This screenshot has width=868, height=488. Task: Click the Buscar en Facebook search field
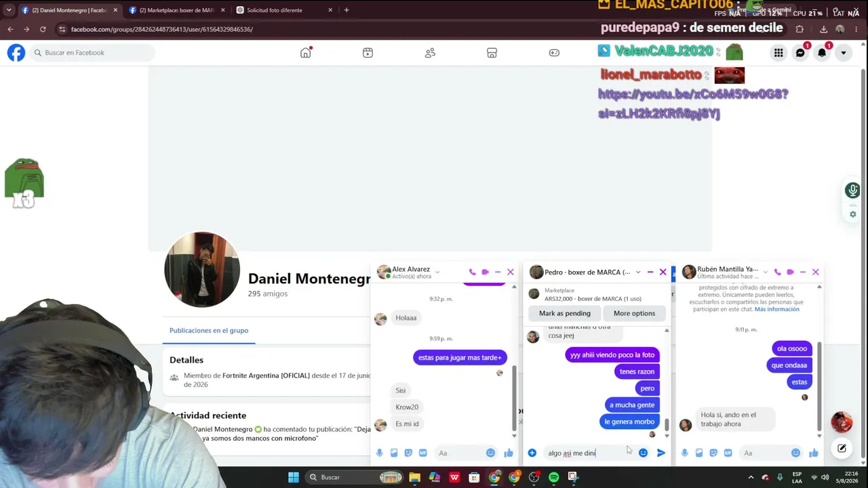click(92, 53)
